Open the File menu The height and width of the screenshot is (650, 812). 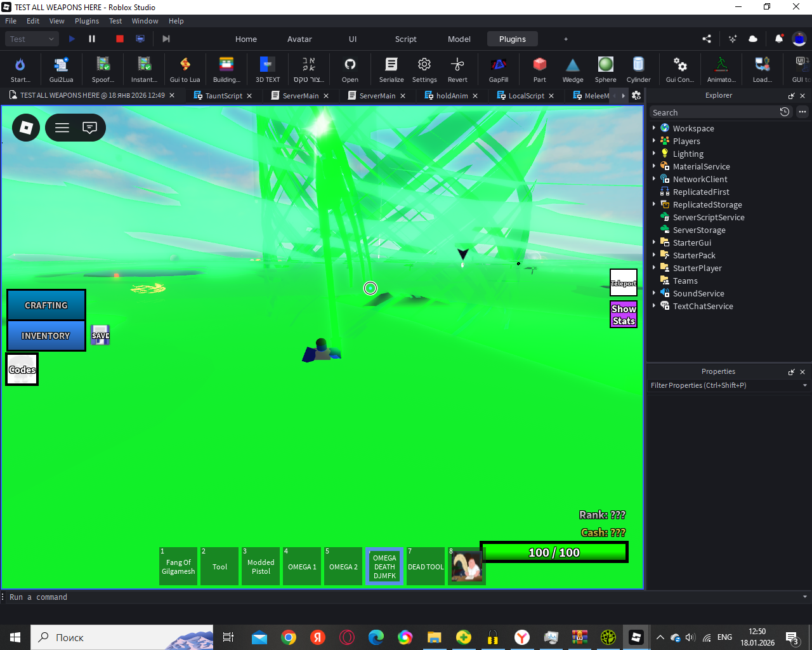tap(11, 21)
